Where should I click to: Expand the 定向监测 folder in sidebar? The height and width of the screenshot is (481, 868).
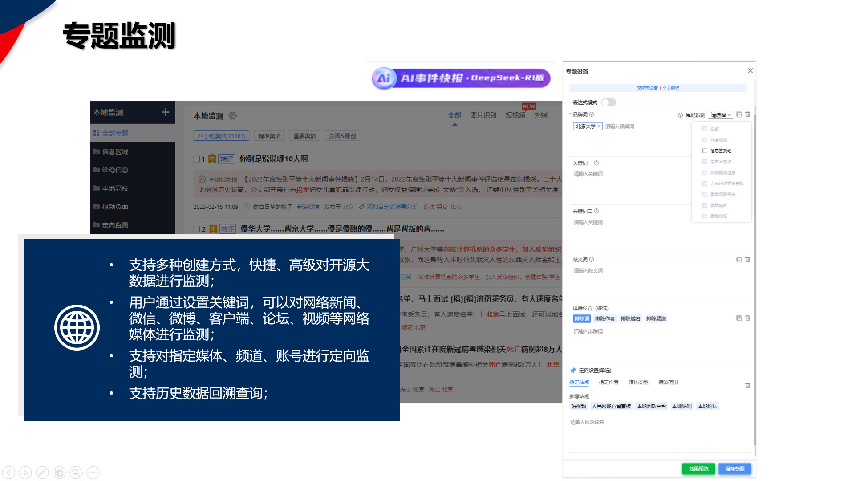pos(115,225)
